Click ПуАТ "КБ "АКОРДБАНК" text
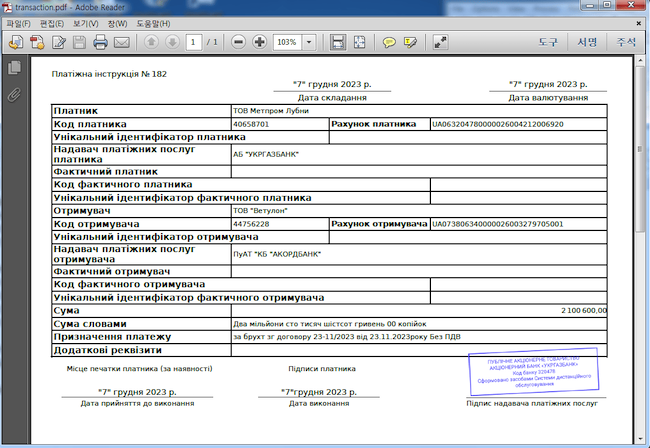The image size is (650, 448). point(277,254)
